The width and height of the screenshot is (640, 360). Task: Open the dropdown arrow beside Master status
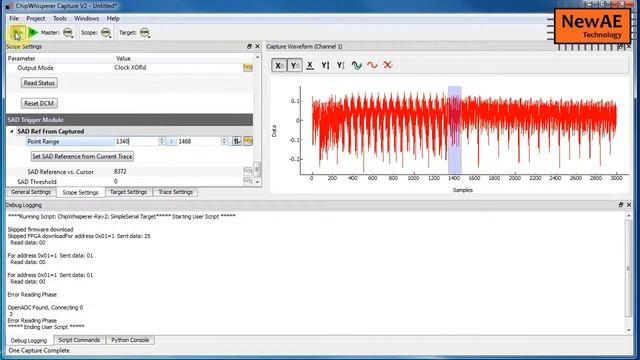point(73,37)
